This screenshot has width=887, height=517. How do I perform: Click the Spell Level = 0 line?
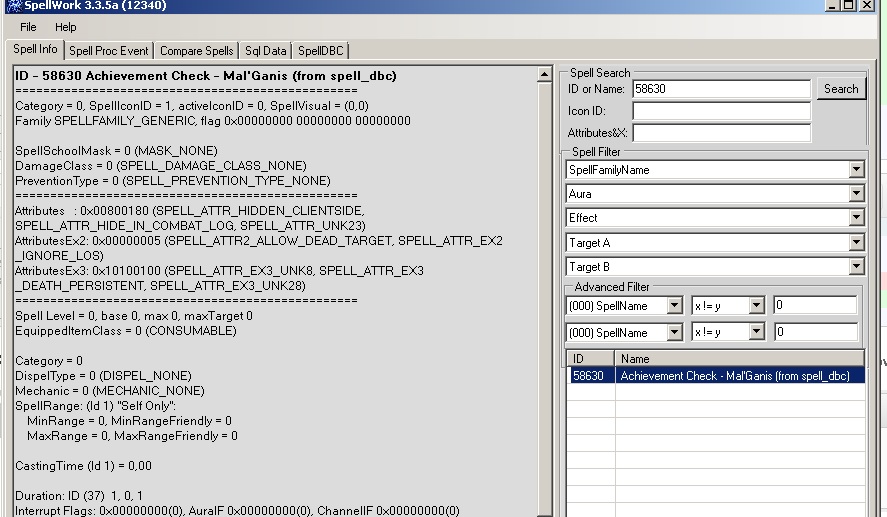pos(134,316)
